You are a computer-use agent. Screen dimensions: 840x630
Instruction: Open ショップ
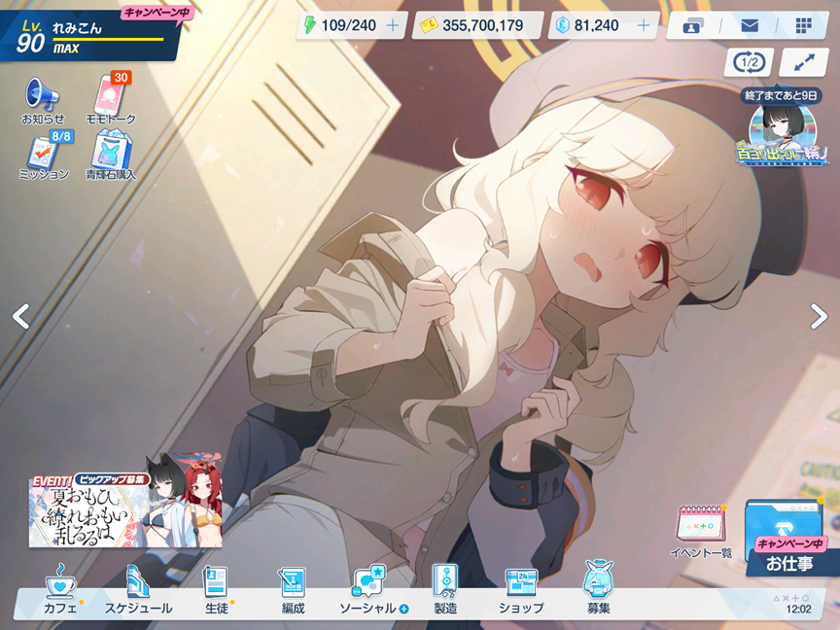point(521,589)
